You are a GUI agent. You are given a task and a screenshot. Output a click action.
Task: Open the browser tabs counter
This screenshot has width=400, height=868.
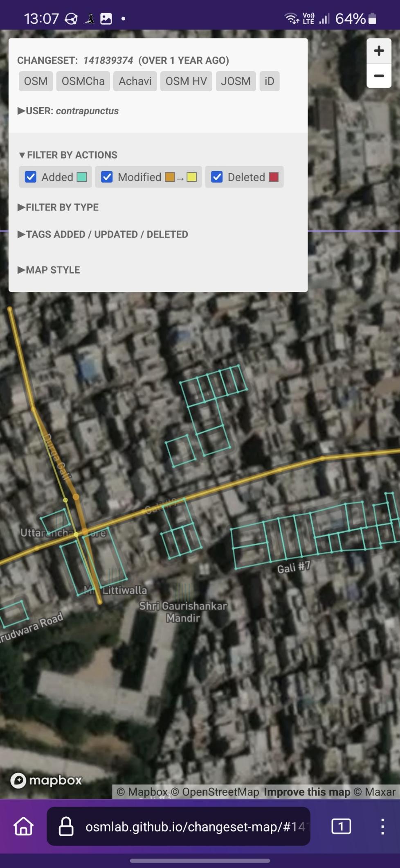(341, 826)
